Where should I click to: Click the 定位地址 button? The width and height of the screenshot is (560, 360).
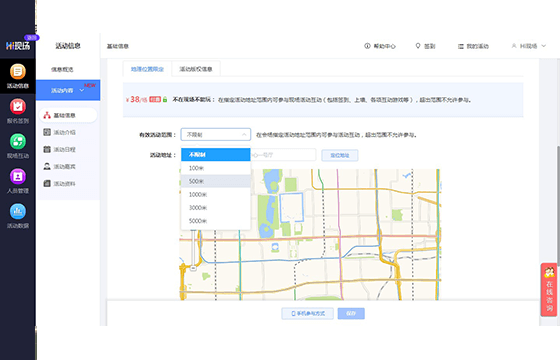coord(340,155)
